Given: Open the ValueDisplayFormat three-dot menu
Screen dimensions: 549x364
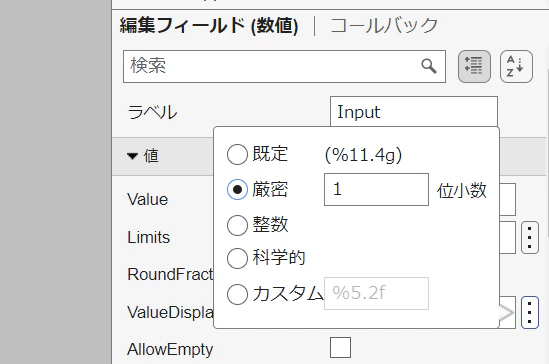Looking at the screenshot, I should pos(529,313).
